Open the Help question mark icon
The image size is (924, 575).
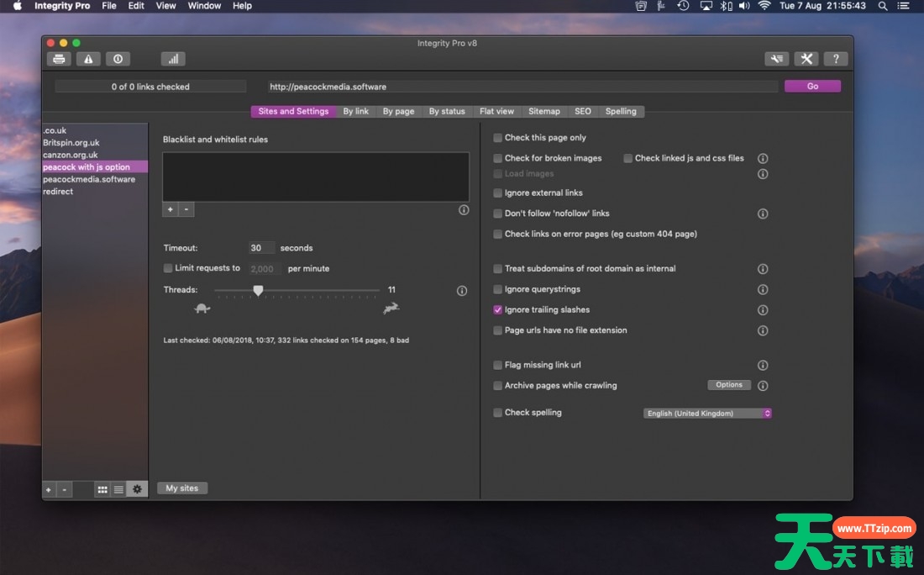(x=836, y=58)
